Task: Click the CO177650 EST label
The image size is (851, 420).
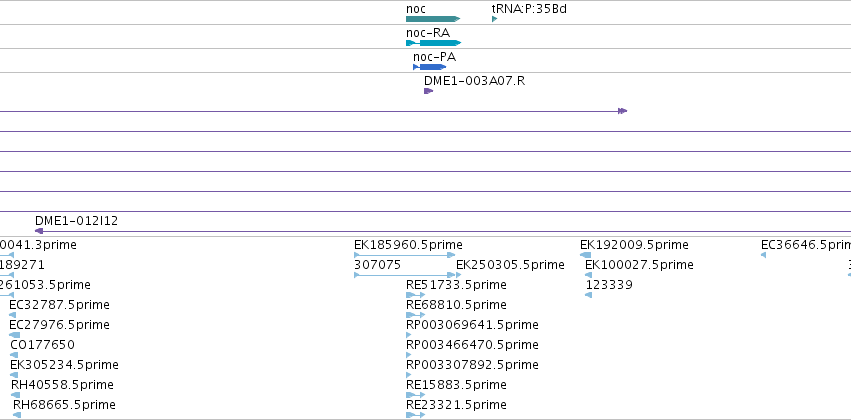Action: pos(42,345)
